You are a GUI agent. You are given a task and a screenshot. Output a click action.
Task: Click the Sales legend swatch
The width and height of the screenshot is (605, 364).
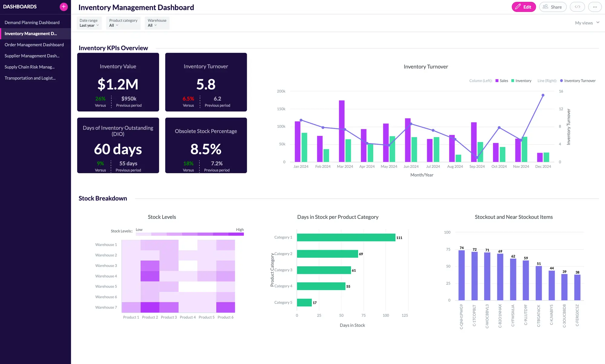coord(496,81)
